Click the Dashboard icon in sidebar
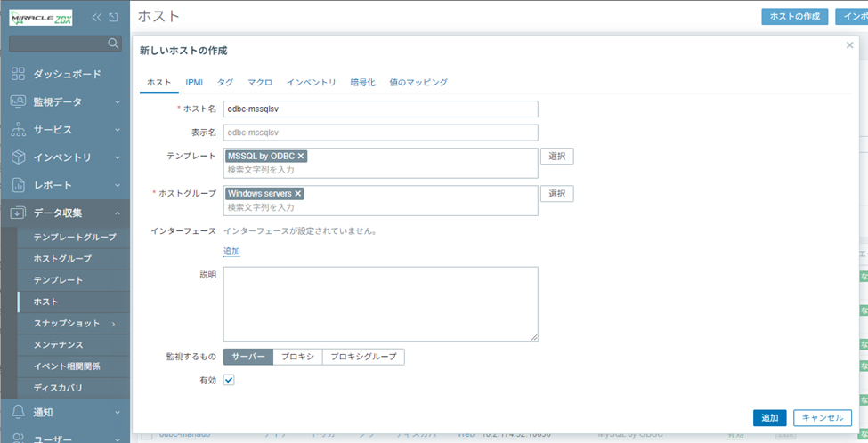Image resolution: width=868 pixels, height=443 pixels. 18,74
